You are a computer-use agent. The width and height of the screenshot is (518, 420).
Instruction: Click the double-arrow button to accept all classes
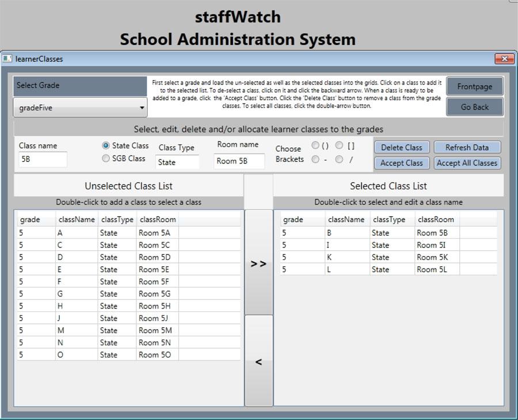pyautogui.click(x=258, y=264)
